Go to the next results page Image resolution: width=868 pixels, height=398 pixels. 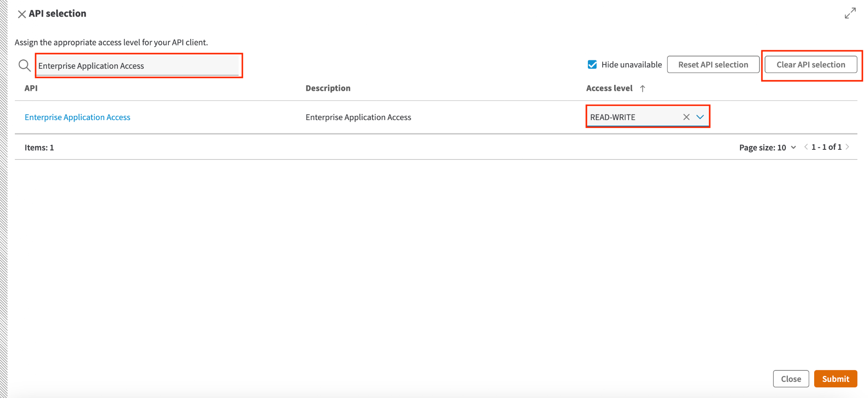847,147
